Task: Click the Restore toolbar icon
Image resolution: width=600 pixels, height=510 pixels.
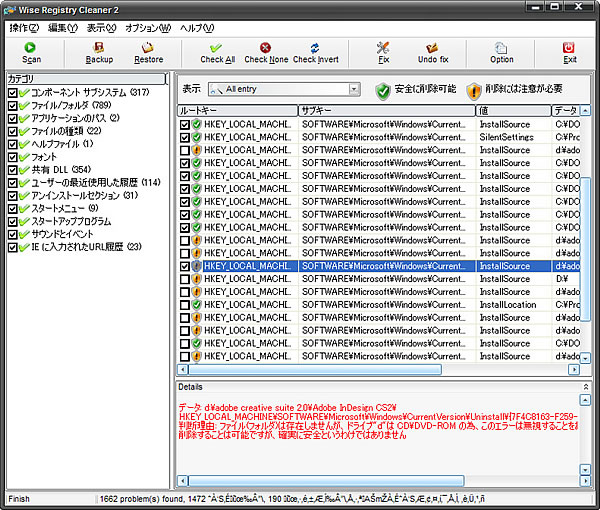Action: click(148, 47)
